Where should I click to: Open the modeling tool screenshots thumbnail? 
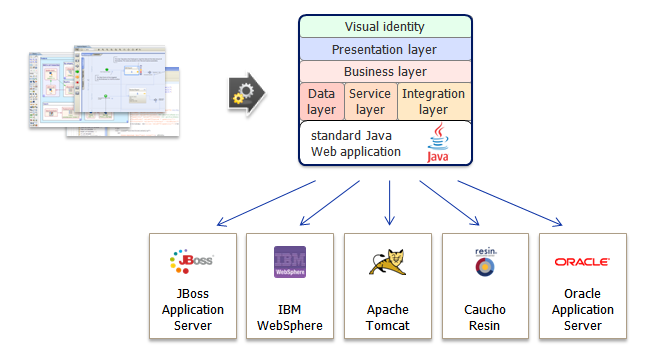click(x=104, y=91)
